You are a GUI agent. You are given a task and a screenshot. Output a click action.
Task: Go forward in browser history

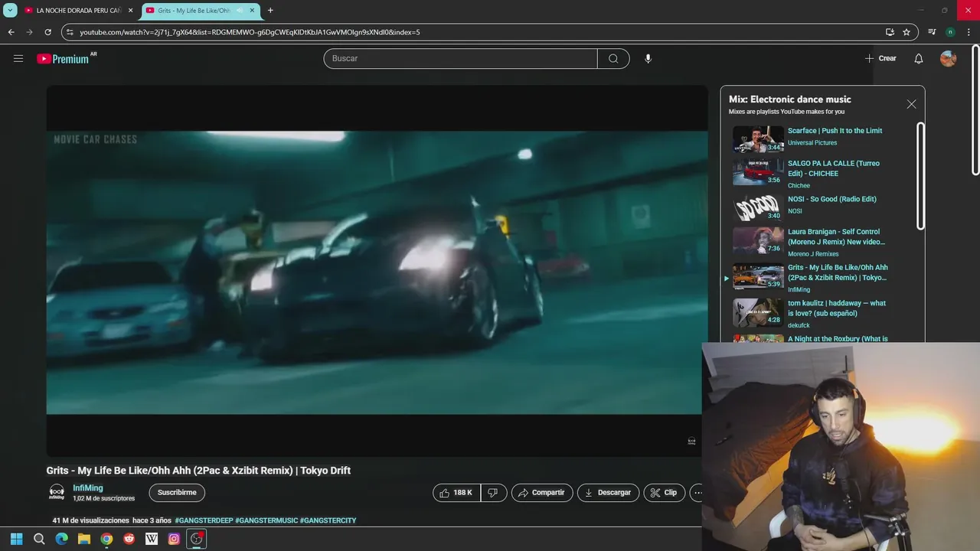click(x=29, y=32)
